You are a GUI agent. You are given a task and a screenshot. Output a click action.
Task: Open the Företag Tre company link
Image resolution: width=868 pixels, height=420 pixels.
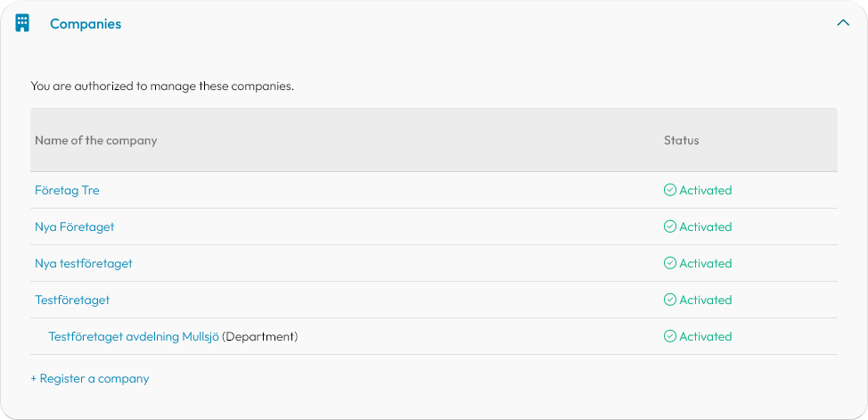[67, 190]
